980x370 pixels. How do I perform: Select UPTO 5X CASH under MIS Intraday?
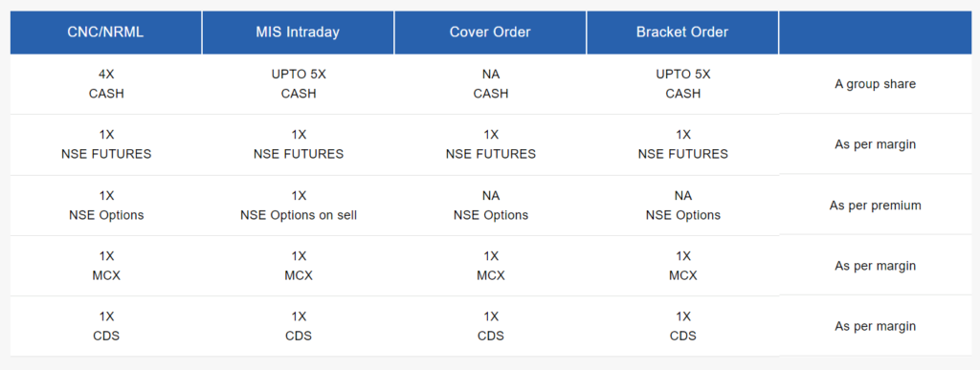pos(299,84)
